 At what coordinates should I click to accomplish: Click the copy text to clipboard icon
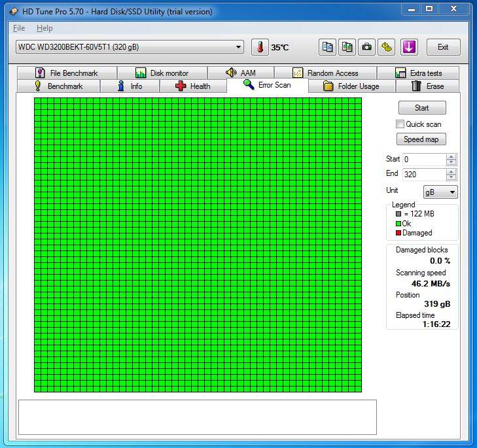pyautogui.click(x=327, y=47)
